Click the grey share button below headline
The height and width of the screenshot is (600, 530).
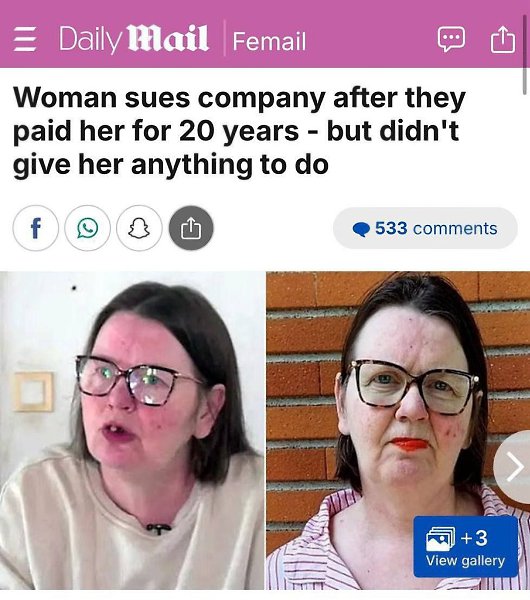[191, 228]
